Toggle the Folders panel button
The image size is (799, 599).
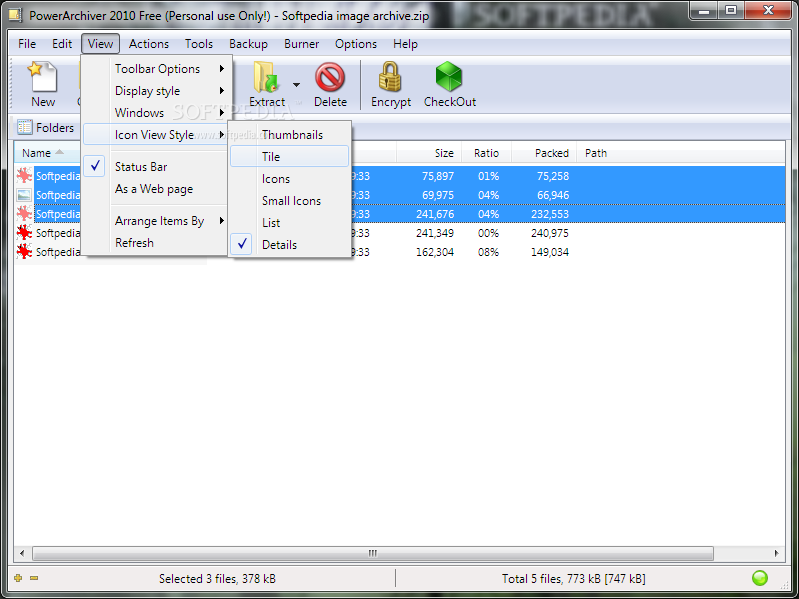coord(45,127)
